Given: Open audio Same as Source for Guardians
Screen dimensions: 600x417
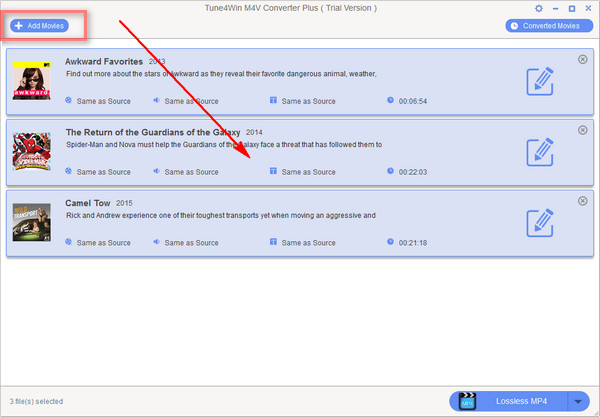Looking at the screenshot, I should (x=191, y=172).
